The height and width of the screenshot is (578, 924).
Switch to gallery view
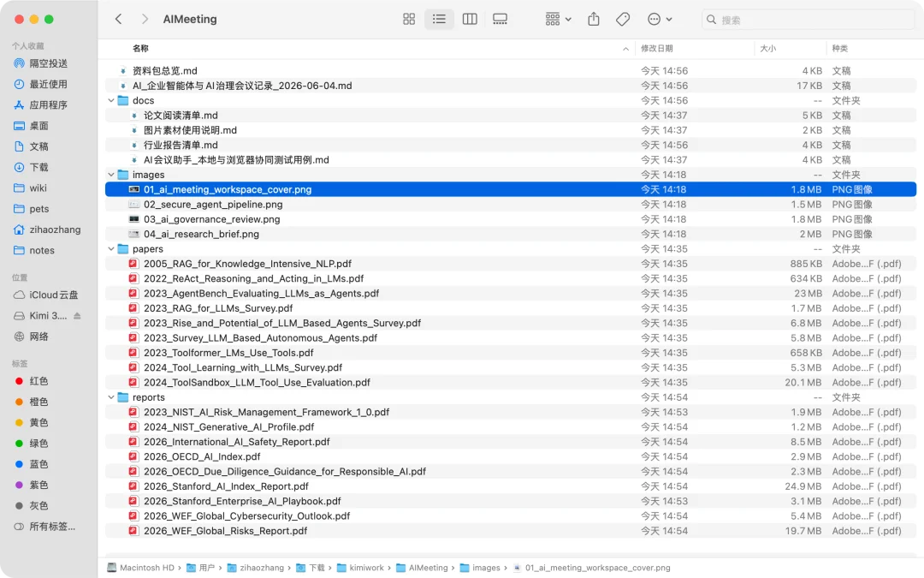click(500, 20)
